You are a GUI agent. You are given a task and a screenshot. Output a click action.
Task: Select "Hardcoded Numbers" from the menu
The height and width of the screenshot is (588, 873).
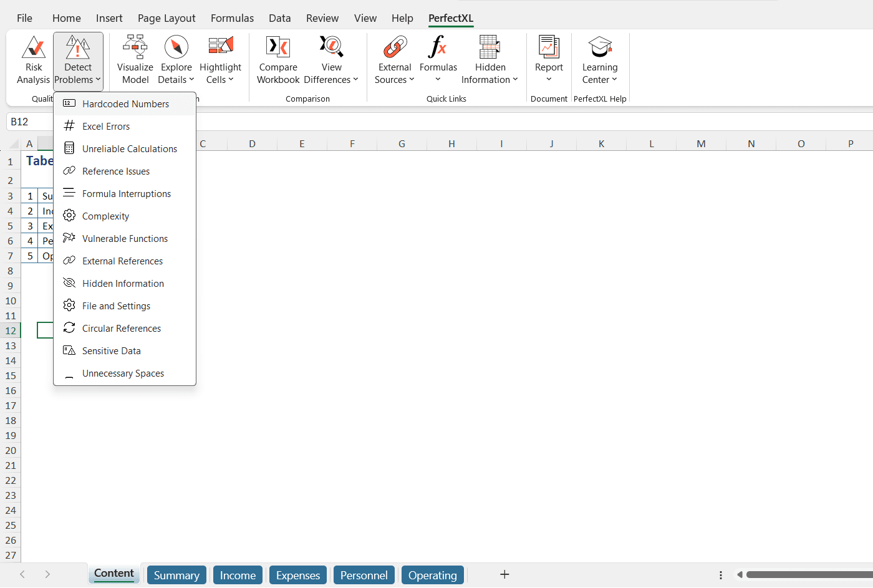125,104
